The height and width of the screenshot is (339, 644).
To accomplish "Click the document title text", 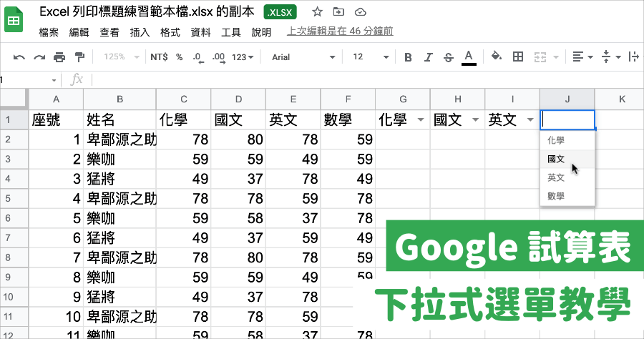I will tap(147, 12).
